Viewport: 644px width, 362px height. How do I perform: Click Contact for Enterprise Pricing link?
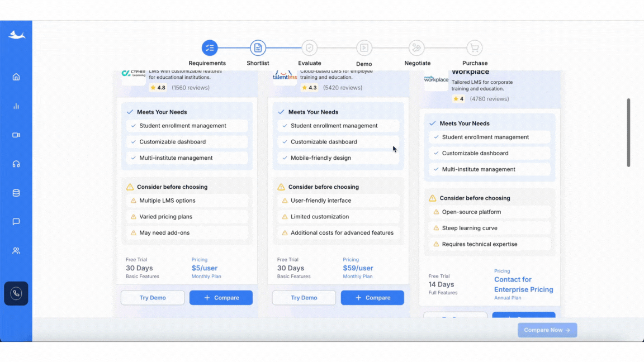(x=523, y=284)
